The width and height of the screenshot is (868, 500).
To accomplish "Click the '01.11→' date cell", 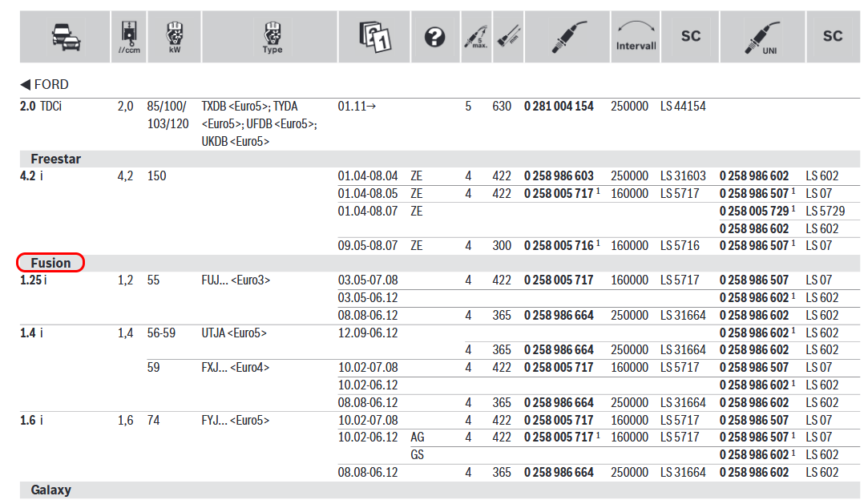I will 357,107.
